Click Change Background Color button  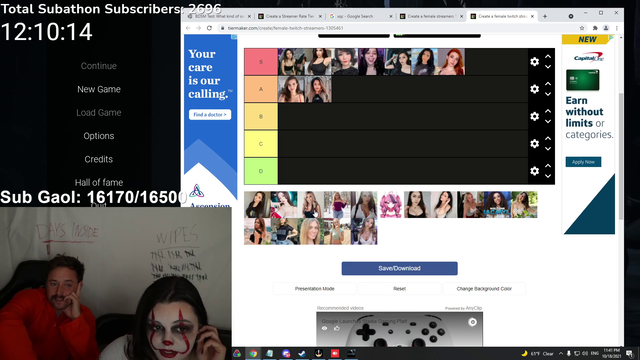tap(484, 289)
